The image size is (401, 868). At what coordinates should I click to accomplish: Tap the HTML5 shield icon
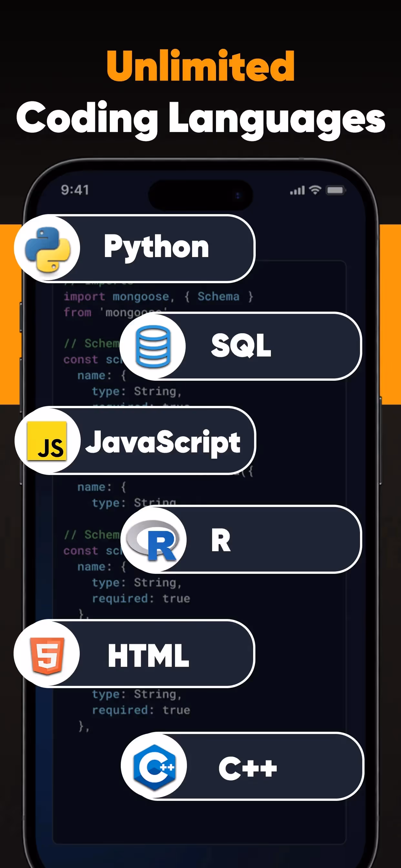(47, 656)
